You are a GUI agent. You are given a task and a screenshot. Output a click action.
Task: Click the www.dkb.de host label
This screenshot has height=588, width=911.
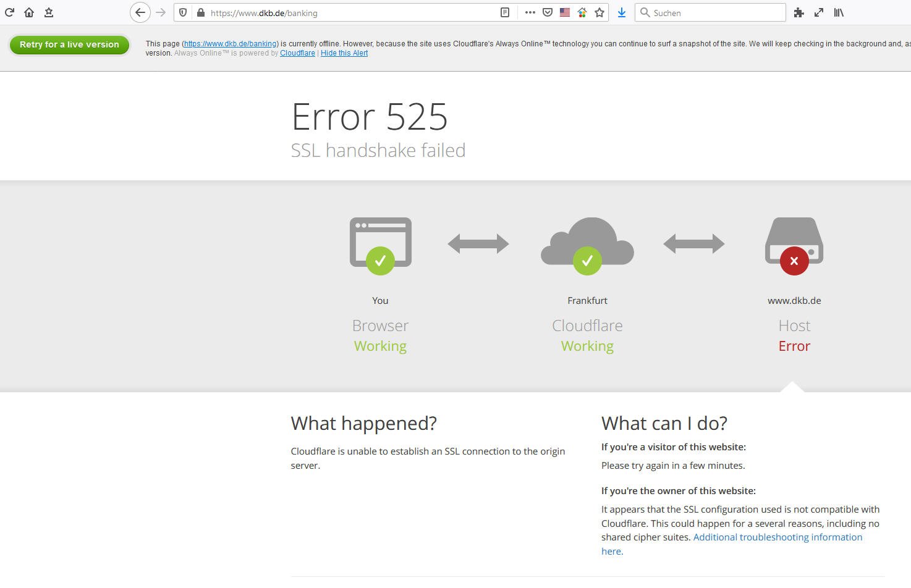(794, 301)
